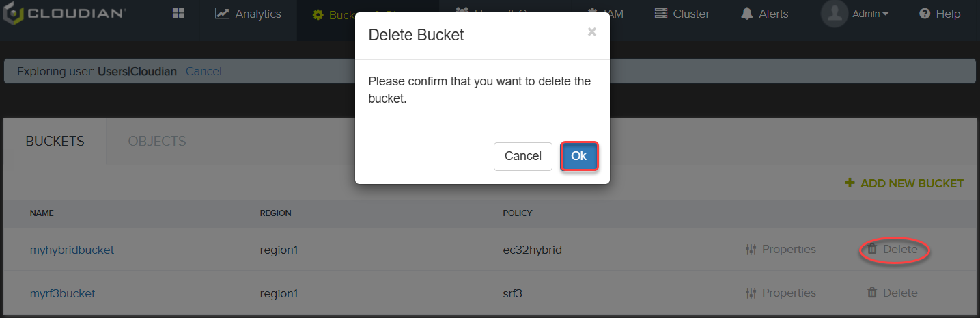Click Cancel link next to Users|Cloudian

point(204,71)
